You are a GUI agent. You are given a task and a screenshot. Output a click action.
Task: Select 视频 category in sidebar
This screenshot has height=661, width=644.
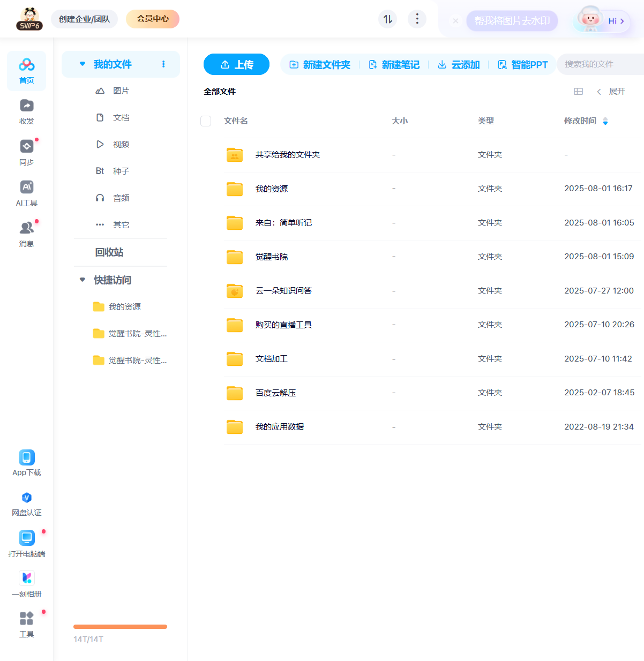pos(121,145)
